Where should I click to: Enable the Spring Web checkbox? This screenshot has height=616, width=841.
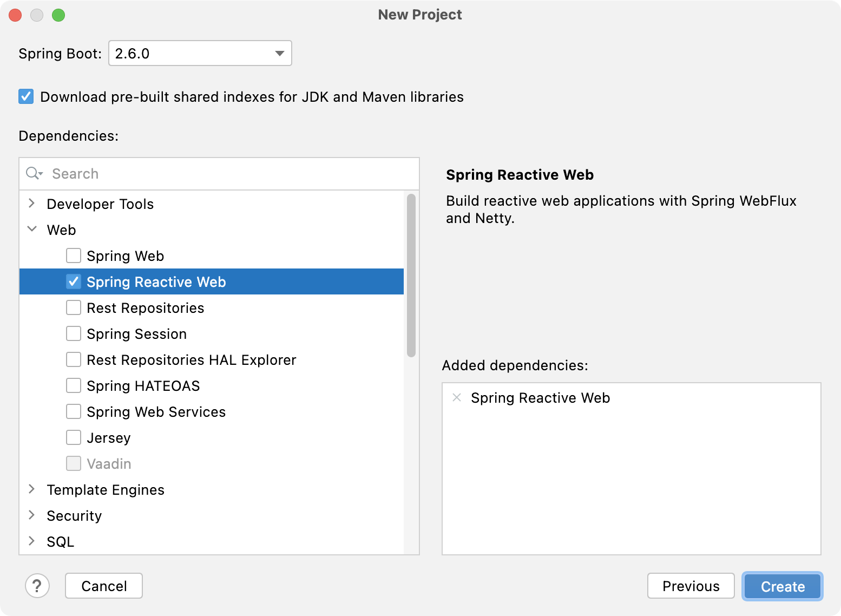point(74,255)
